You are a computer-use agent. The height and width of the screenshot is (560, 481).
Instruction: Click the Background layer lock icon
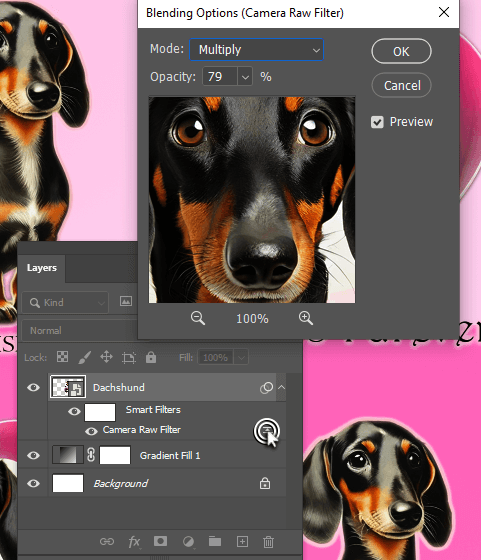point(265,483)
